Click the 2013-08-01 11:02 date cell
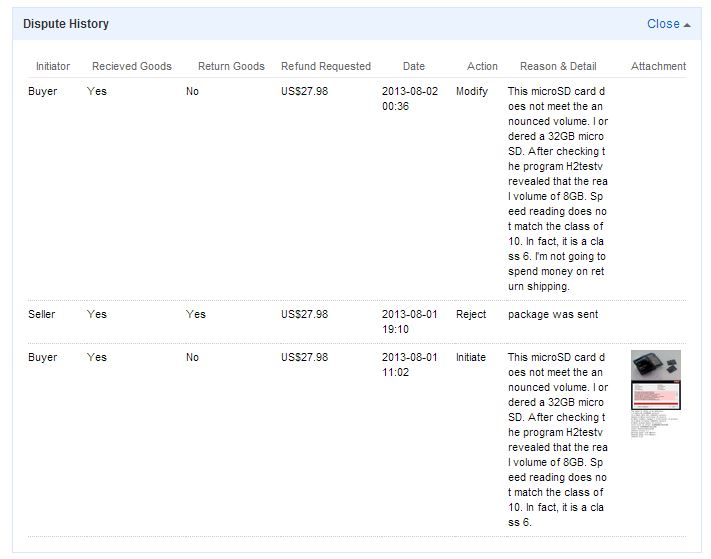The height and width of the screenshot is (559, 711). click(410, 365)
